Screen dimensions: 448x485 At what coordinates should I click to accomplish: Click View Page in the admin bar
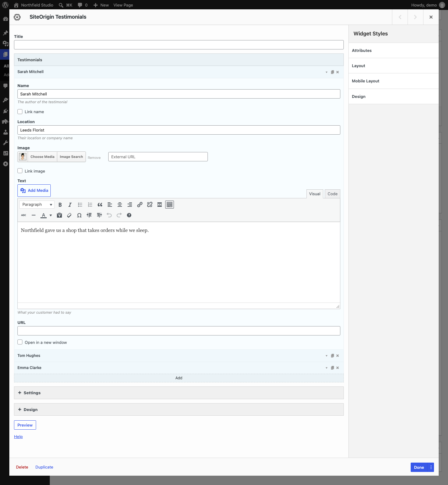(x=123, y=5)
